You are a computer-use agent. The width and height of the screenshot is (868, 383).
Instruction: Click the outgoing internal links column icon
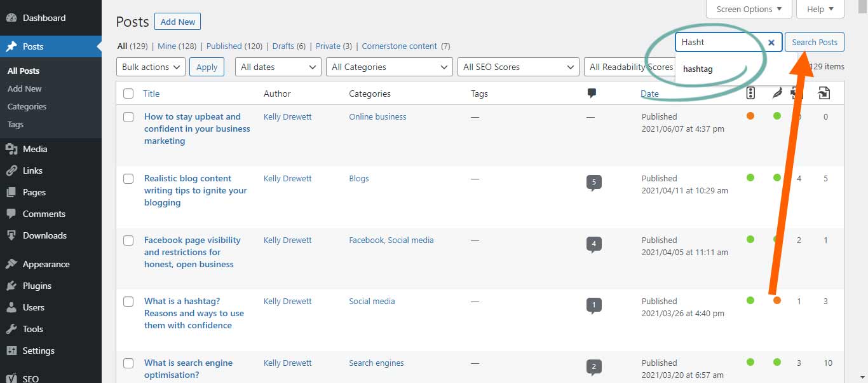[824, 93]
